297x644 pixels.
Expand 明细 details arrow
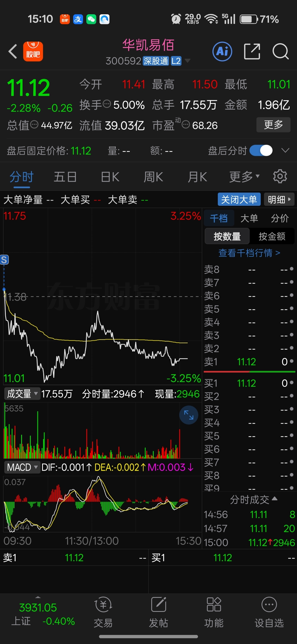click(279, 199)
